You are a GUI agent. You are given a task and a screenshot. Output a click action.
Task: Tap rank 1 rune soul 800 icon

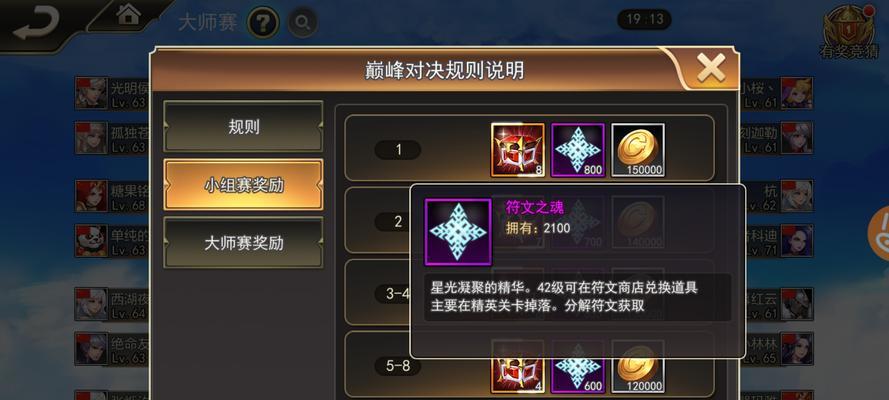[x=578, y=150]
